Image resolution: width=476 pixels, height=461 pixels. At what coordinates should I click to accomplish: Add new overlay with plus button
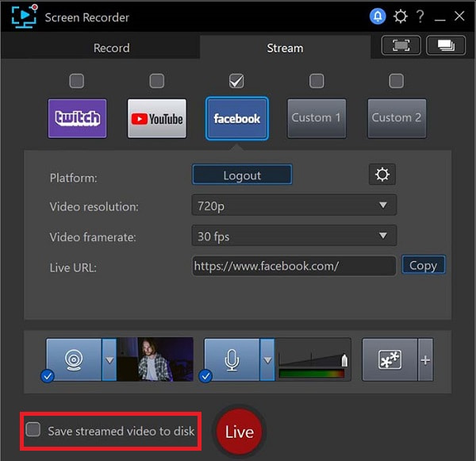tap(425, 360)
